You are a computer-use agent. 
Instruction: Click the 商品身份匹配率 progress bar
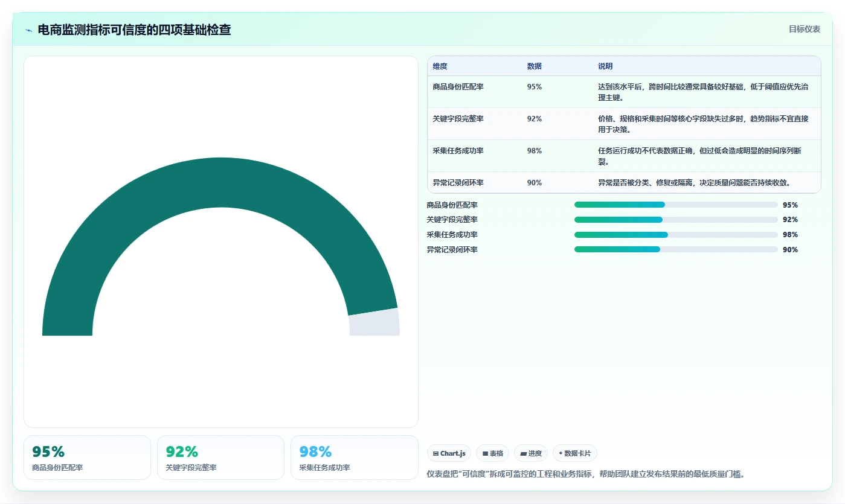click(x=676, y=205)
